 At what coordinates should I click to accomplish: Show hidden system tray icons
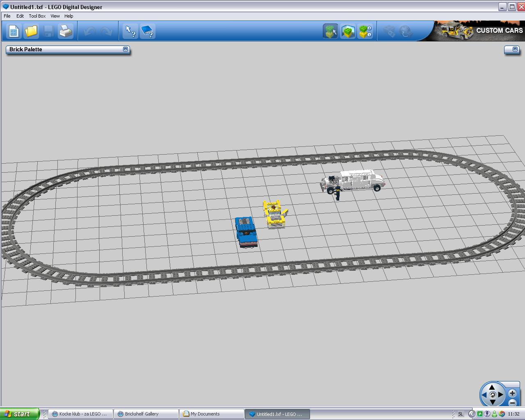coord(472,414)
